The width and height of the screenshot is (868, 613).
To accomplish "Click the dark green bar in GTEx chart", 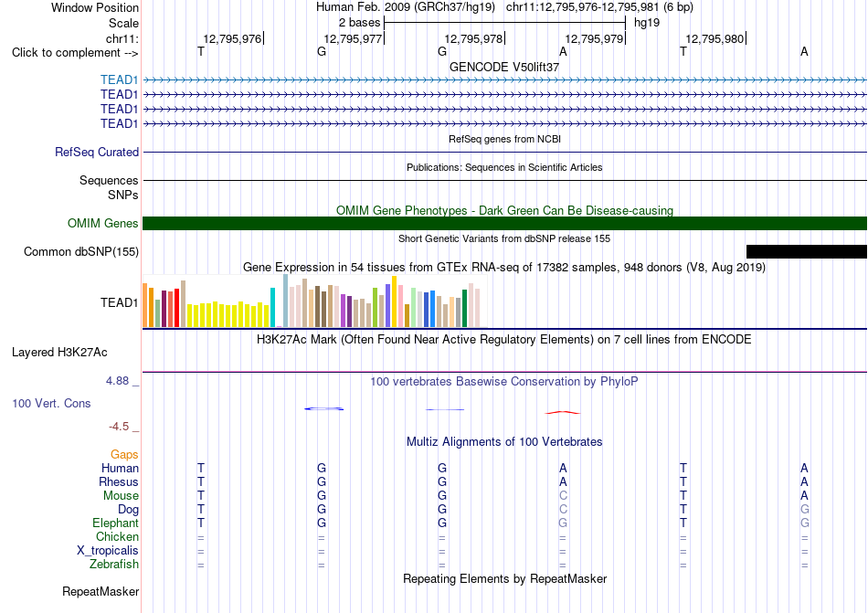I will (465, 309).
